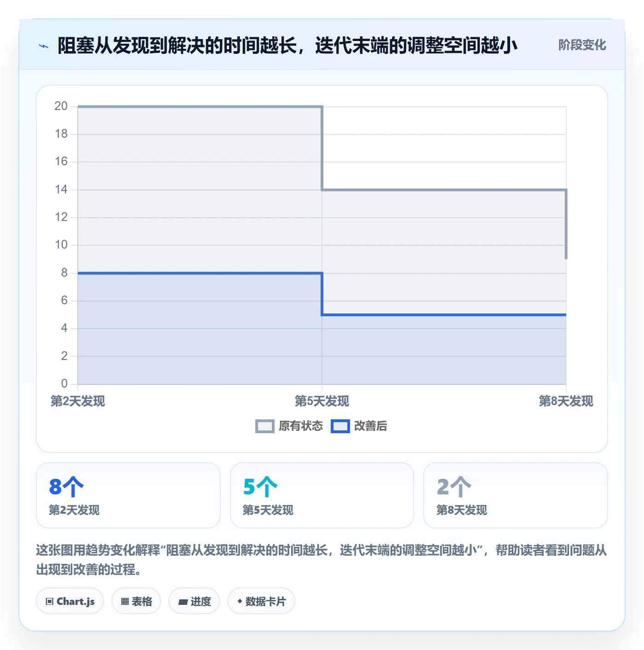This screenshot has height=650, width=644.
Task: Click the blue 改善后 step line at 5
Action: click(x=444, y=315)
